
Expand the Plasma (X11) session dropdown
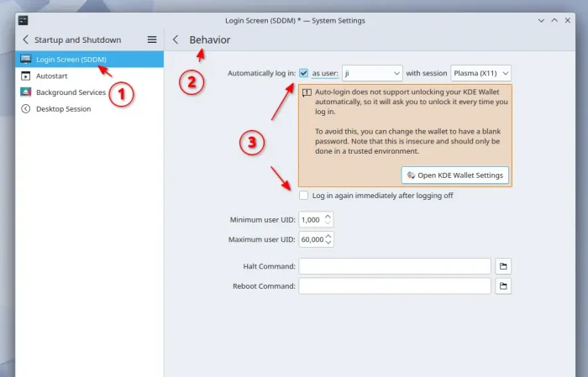coord(480,74)
